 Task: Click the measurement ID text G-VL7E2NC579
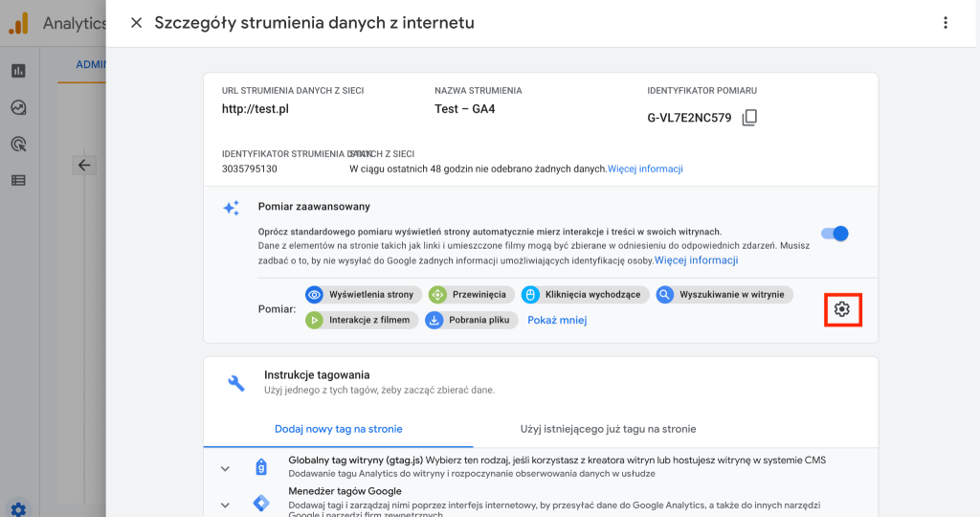pos(689,118)
